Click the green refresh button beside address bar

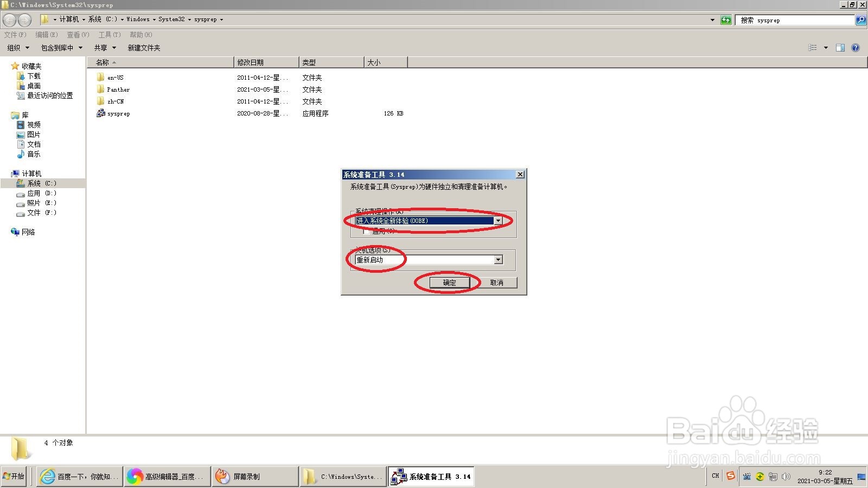[727, 20]
